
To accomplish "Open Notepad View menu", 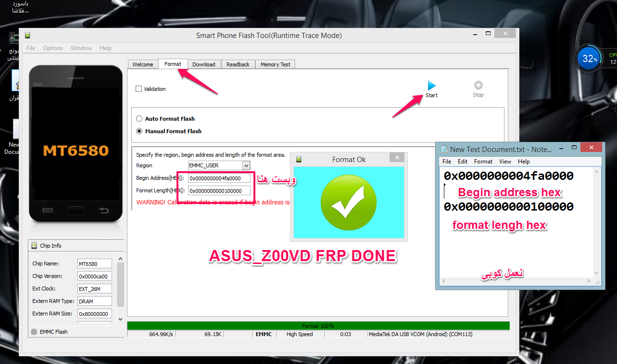I will click(x=505, y=162).
